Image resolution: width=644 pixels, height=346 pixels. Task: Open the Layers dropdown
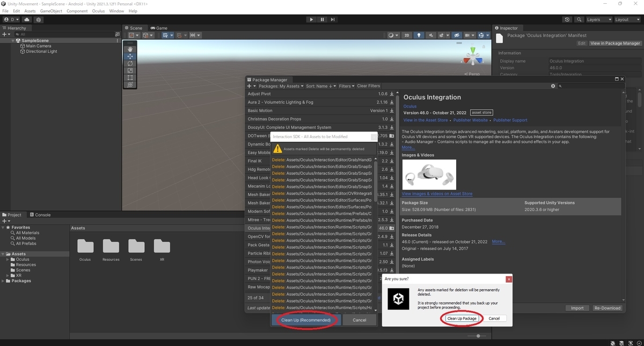[598, 19]
